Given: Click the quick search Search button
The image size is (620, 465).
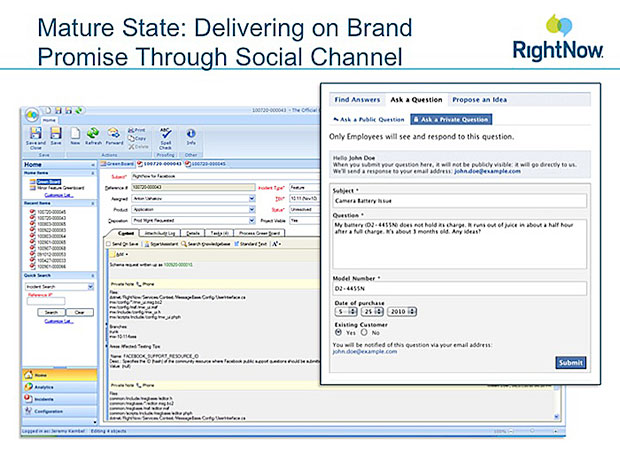Looking at the screenshot, I should [51, 312].
